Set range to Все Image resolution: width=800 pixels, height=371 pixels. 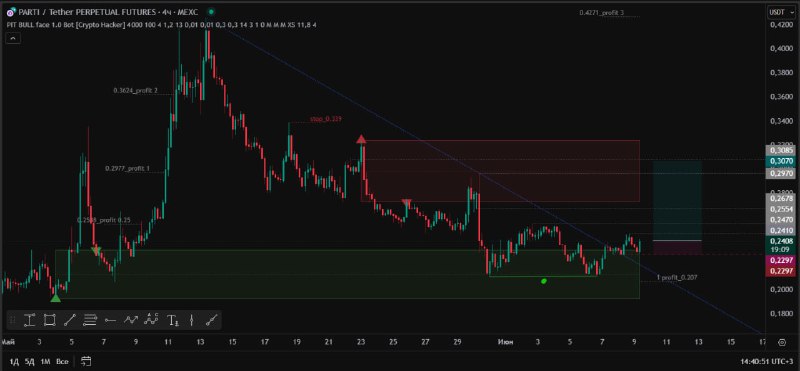62,361
